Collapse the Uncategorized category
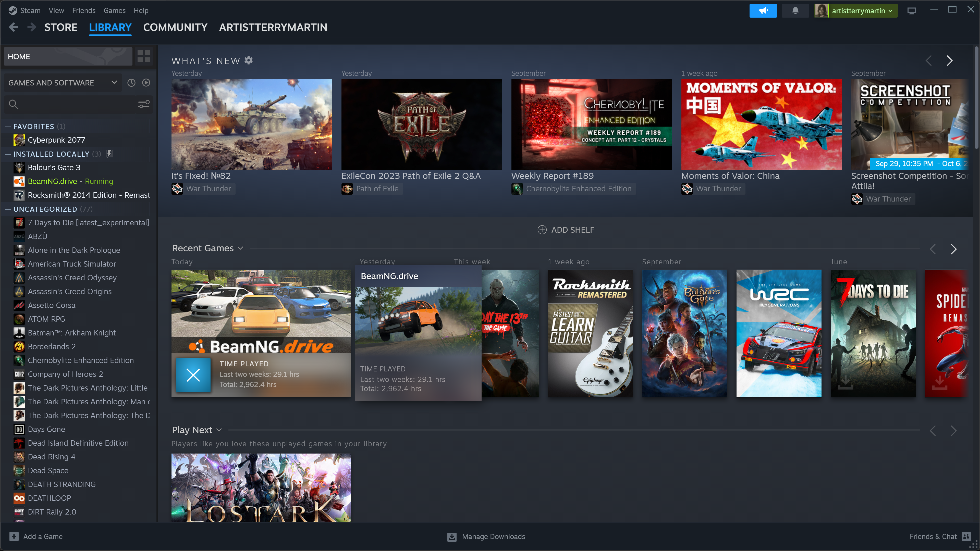 click(x=8, y=209)
